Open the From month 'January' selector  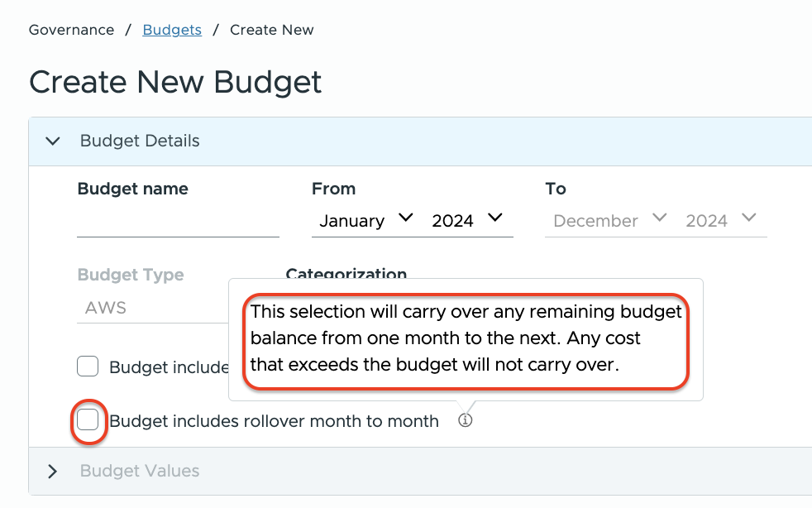tap(352, 221)
